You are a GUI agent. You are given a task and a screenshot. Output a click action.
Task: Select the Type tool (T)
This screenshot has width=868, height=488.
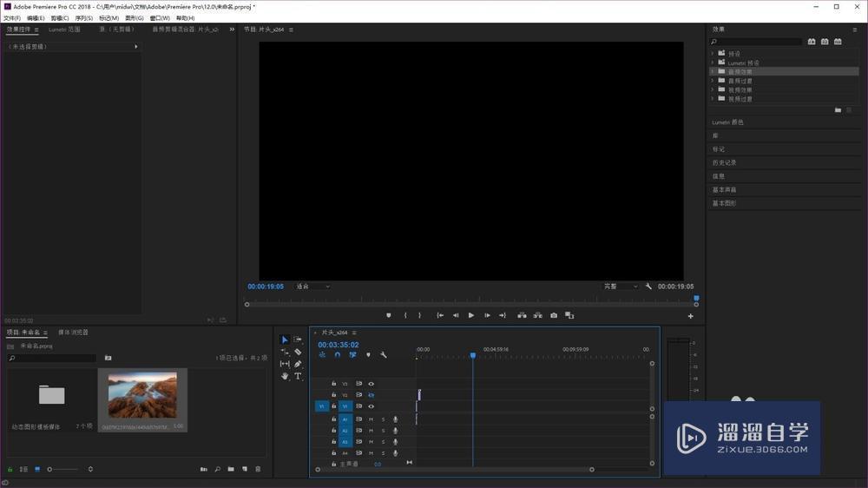298,376
